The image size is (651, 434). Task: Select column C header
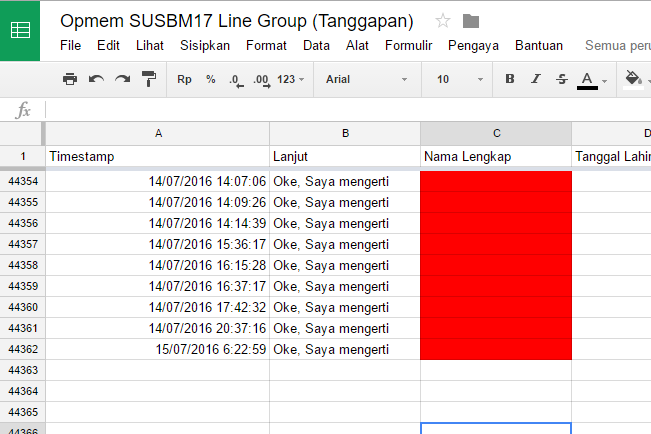(496, 133)
